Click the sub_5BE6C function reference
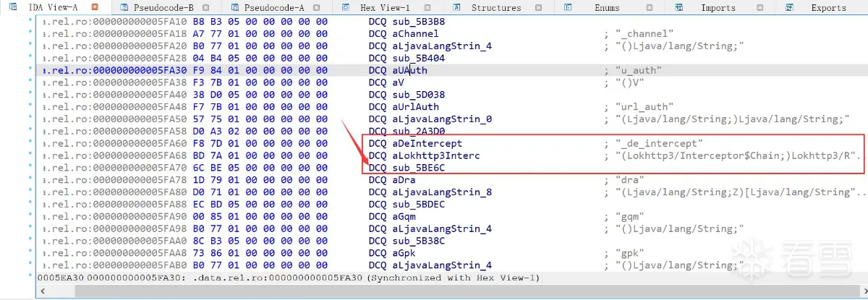Screen dimensions: 868x300 point(418,168)
